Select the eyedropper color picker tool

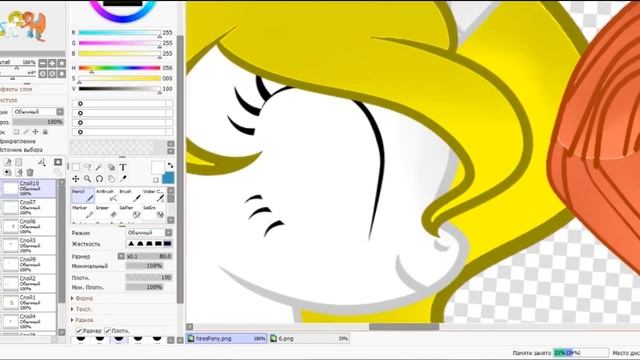(x=122, y=179)
